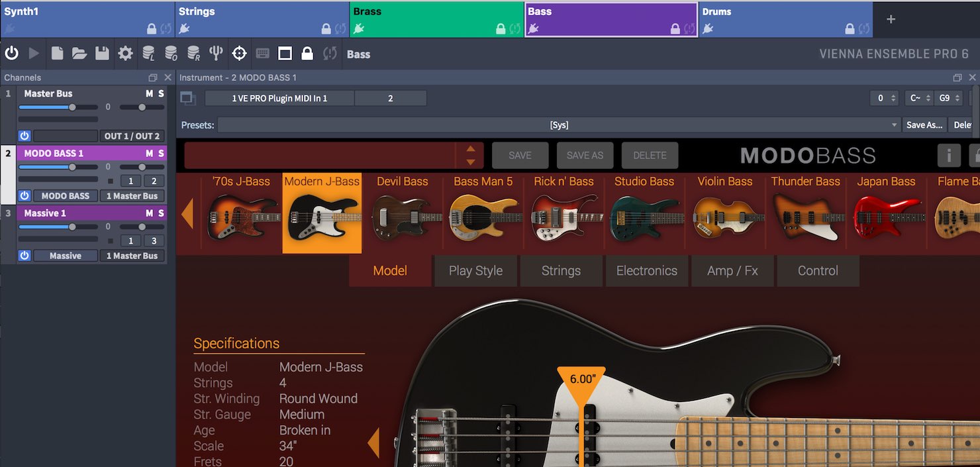Switch to the Drums instance tab
This screenshot has height=467, width=980.
[786, 19]
